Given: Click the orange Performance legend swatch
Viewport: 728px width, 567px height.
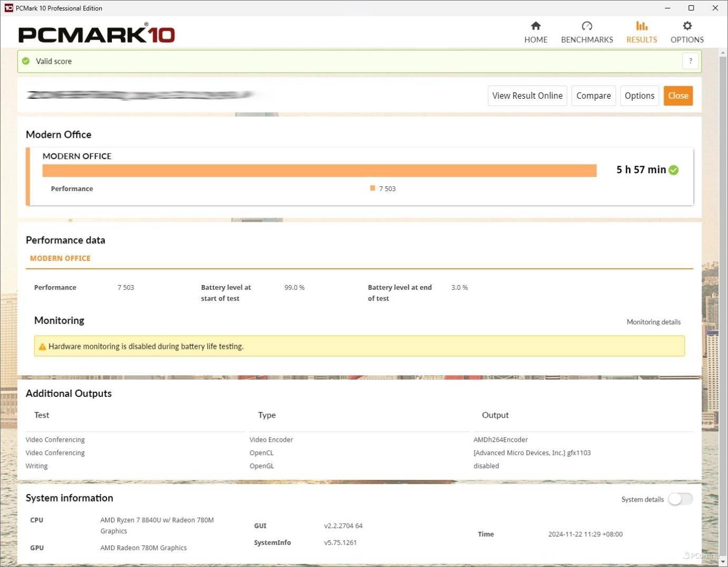Looking at the screenshot, I should [373, 188].
